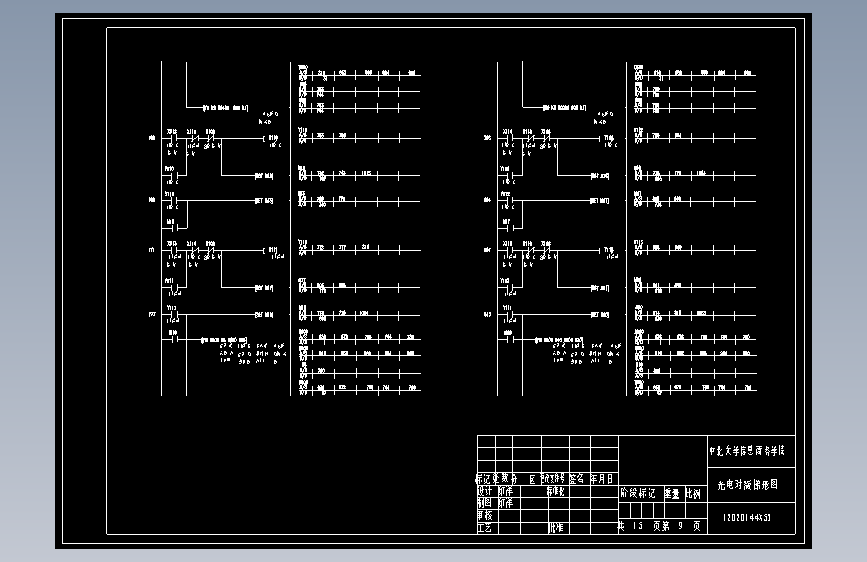This screenshot has height=562, width=867.
Task: Select the 设计 label in title block
Action: coord(485,491)
